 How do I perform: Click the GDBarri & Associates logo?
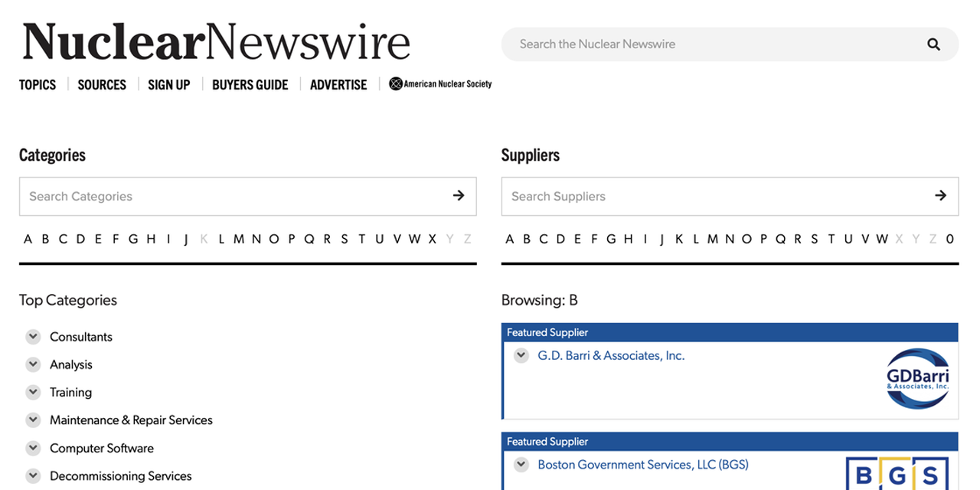(x=916, y=378)
